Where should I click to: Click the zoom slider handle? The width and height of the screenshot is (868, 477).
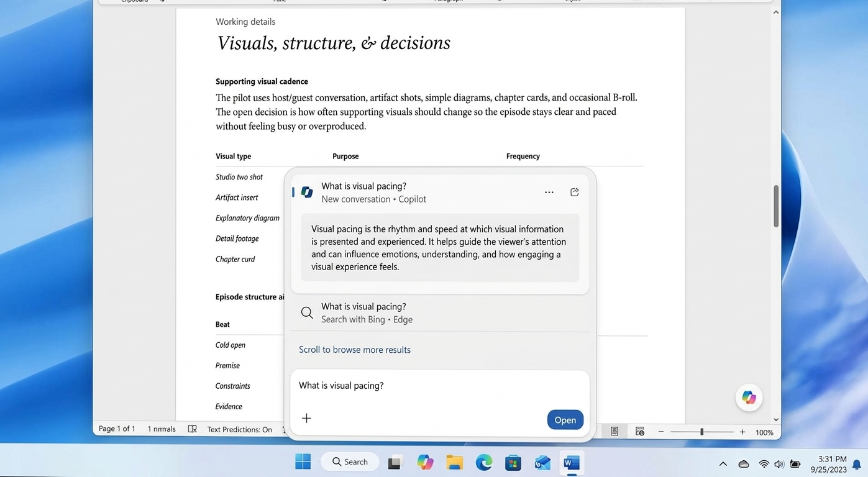(x=702, y=432)
